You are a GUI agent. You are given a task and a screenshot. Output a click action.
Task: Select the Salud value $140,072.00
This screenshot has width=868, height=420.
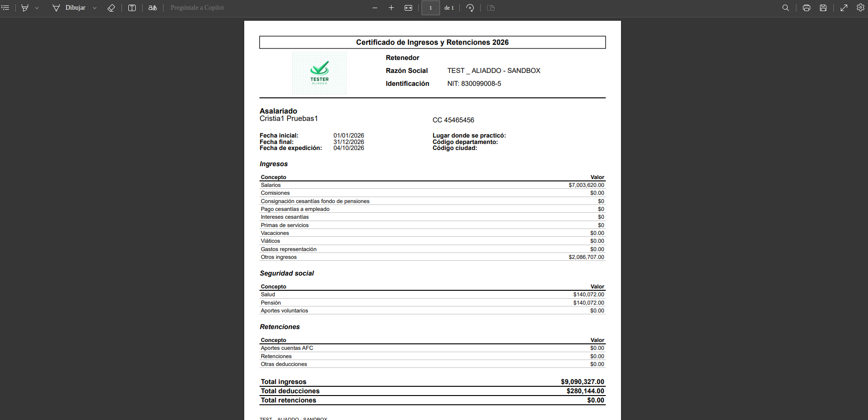coord(589,294)
